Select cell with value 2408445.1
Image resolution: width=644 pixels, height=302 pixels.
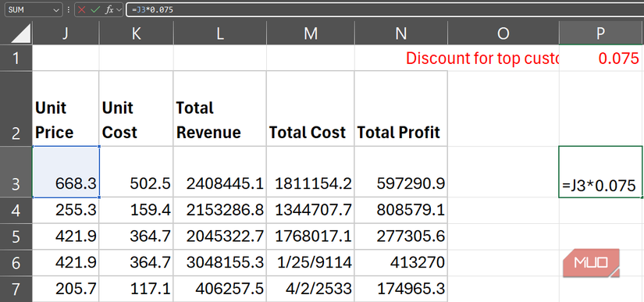click(x=219, y=172)
